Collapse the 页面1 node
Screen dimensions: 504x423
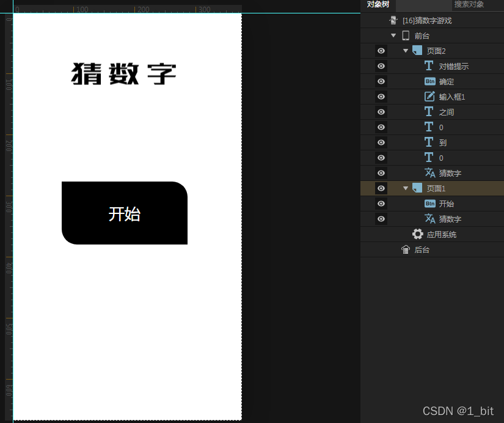[x=404, y=188]
